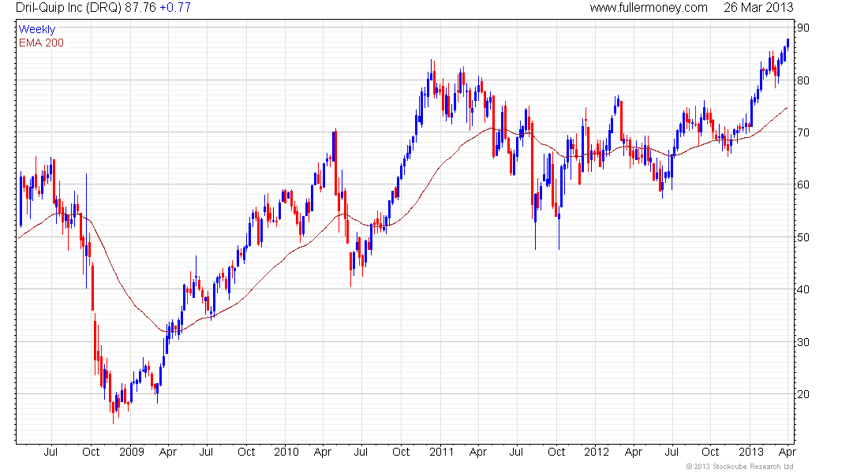Click the EMA 200 legend label

pos(42,43)
